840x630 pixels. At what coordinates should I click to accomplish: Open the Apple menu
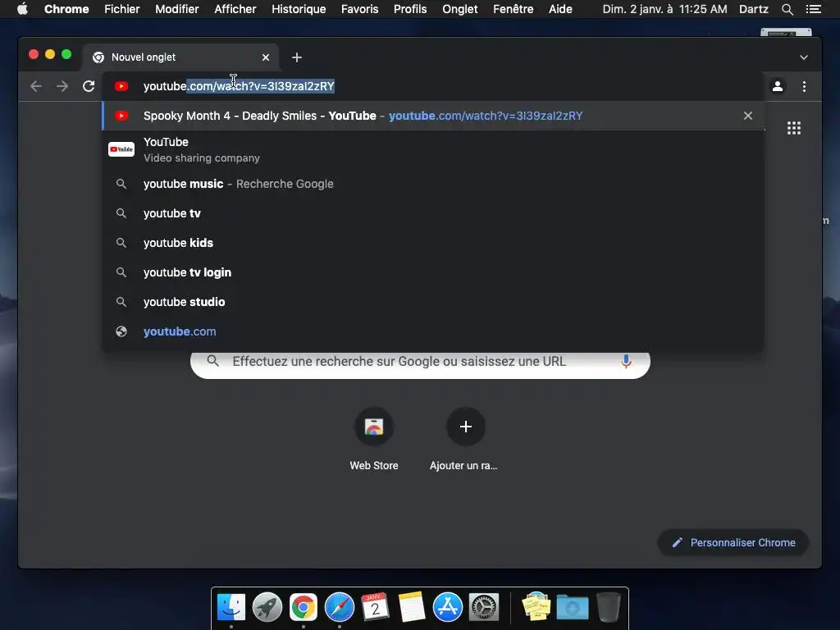coord(22,9)
